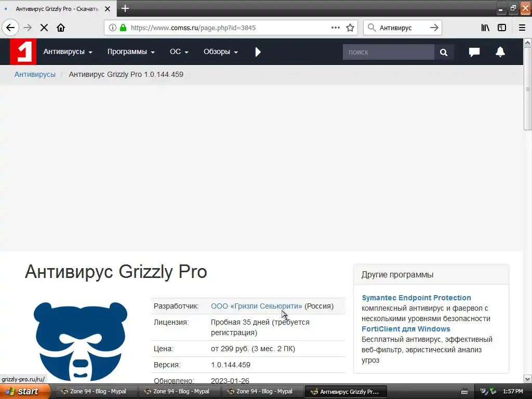Click the taskbar keyboard icon
This screenshot has width=532, height=399.
pos(464,392)
